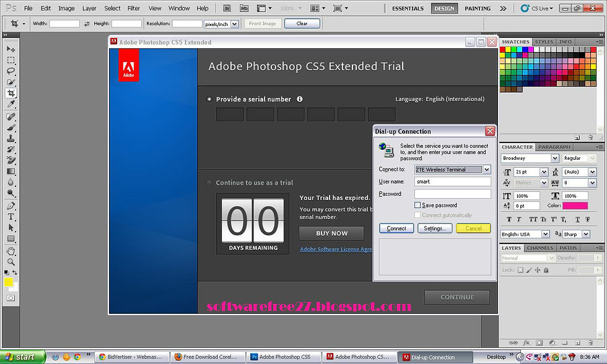
Task: Click the Settings... button
Action: [x=435, y=228]
